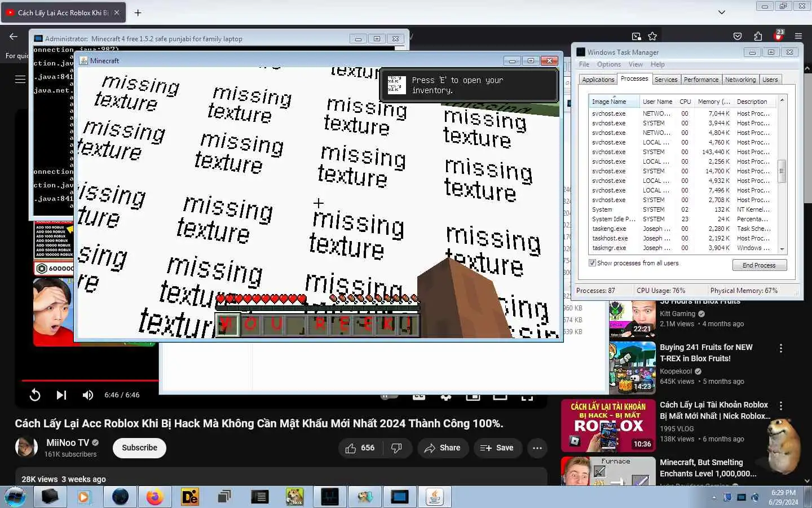The image size is (812, 508).
Task: Subscribe to MiiNoo TV
Action: pos(139,448)
